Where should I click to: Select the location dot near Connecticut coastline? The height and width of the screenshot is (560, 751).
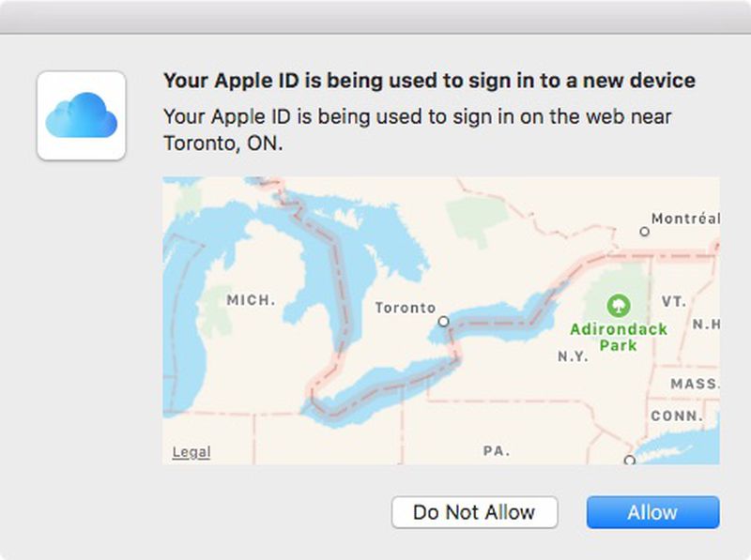(x=628, y=461)
